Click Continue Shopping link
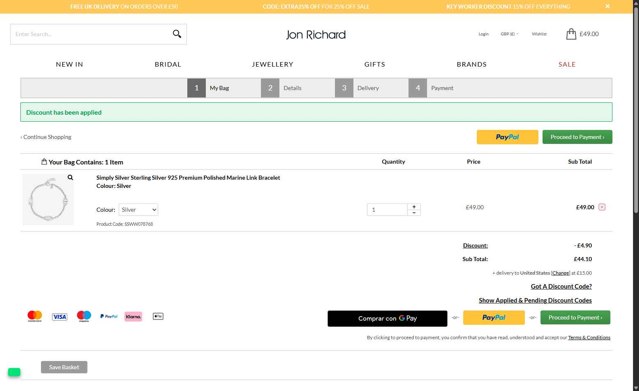 pyautogui.click(x=46, y=137)
